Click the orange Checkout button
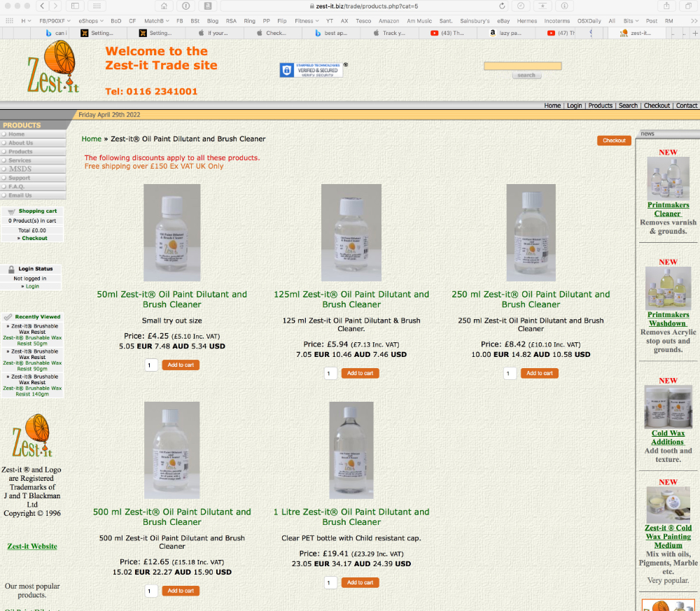 [x=614, y=141]
